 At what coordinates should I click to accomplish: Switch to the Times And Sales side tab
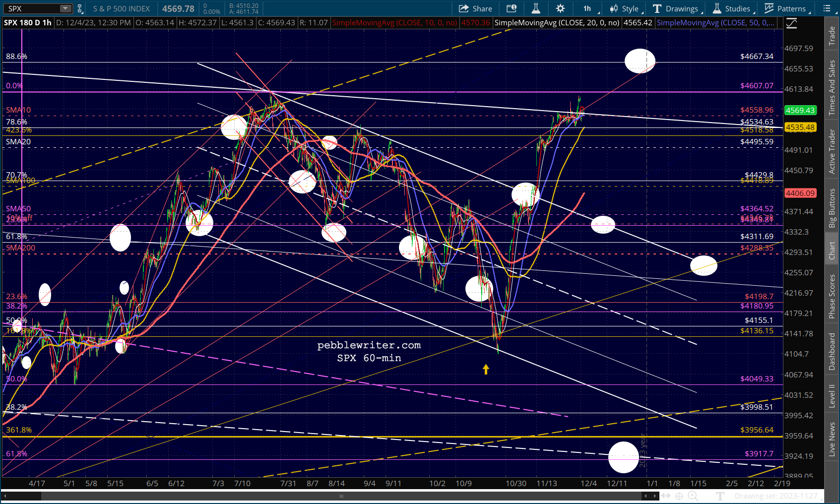[x=832, y=88]
